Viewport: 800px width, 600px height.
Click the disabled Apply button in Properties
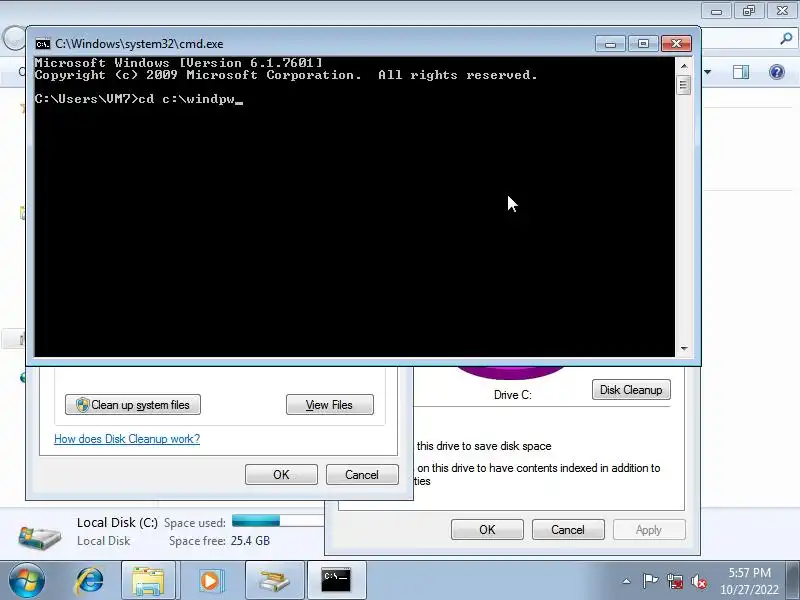click(x=649, y=530)
